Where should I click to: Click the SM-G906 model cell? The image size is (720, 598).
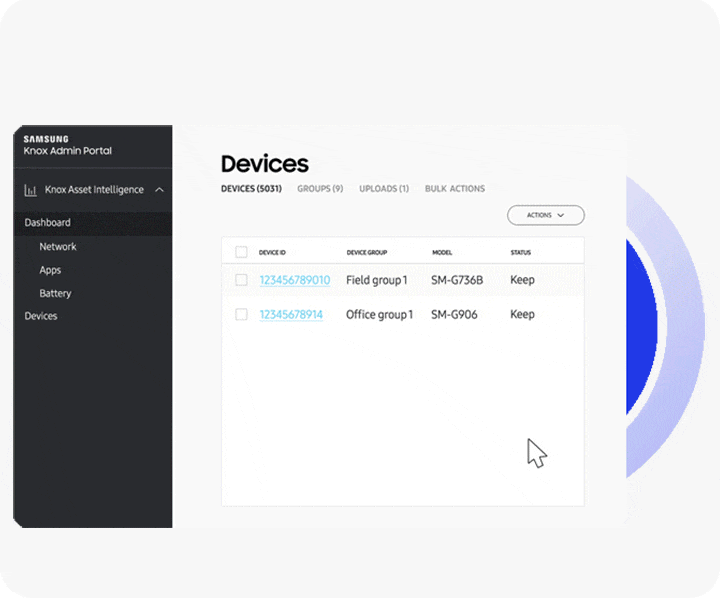pos(454,315)
